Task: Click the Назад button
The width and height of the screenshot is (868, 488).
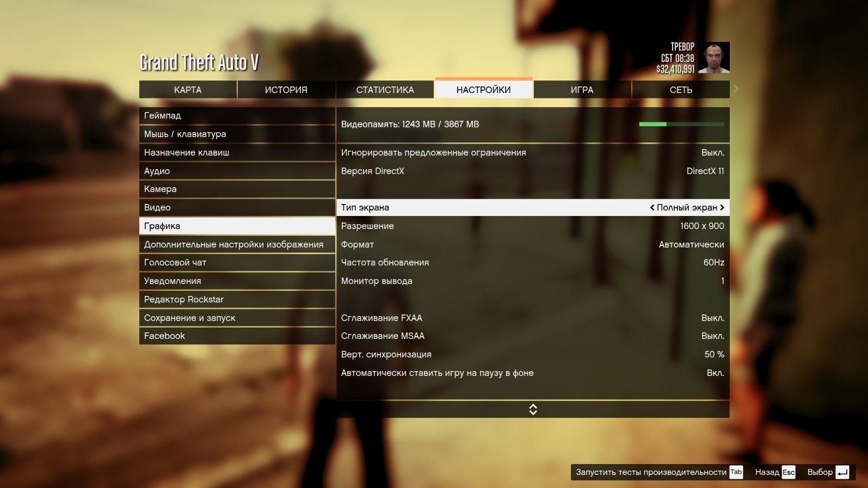Action: pos(767,472)
